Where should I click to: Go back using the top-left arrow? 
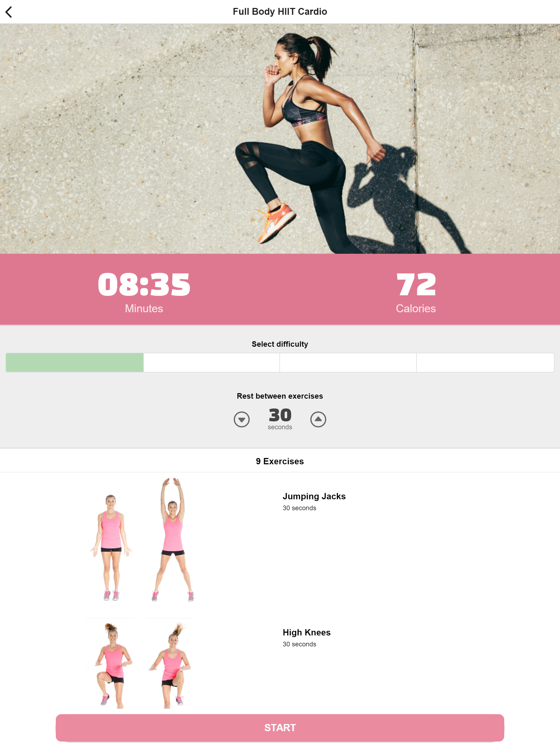[9, 12]
